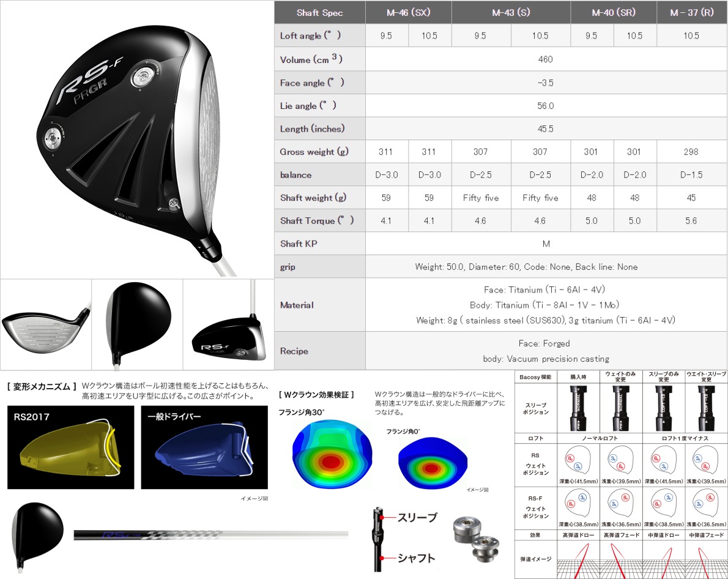Click the Face angle value -3.5
Image resolution: width=728 pixels, height=579 pixels.
tap(546, 83)
